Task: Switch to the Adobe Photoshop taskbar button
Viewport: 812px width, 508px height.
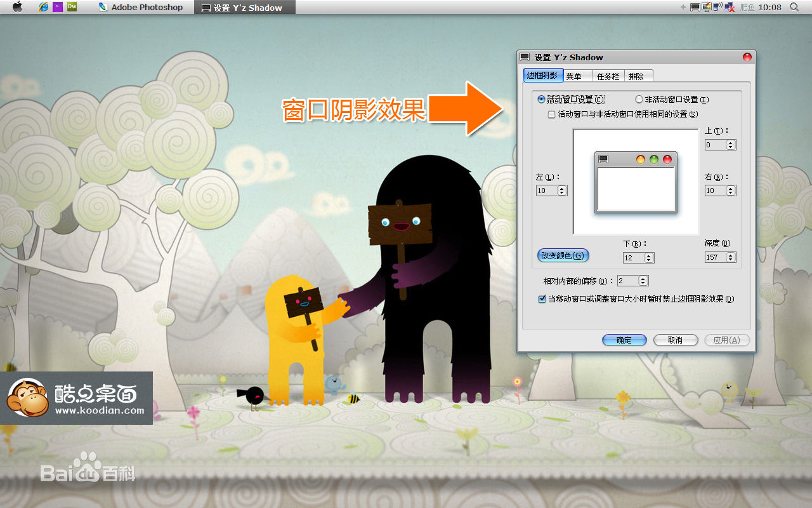Action: pyautogui.click(x=141, y=8)
